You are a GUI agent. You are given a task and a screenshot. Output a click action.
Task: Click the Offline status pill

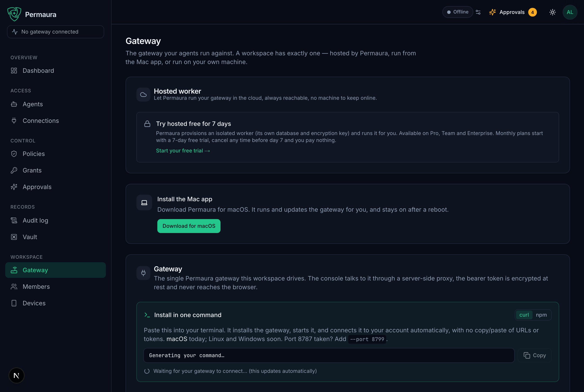tap(457, 12)
